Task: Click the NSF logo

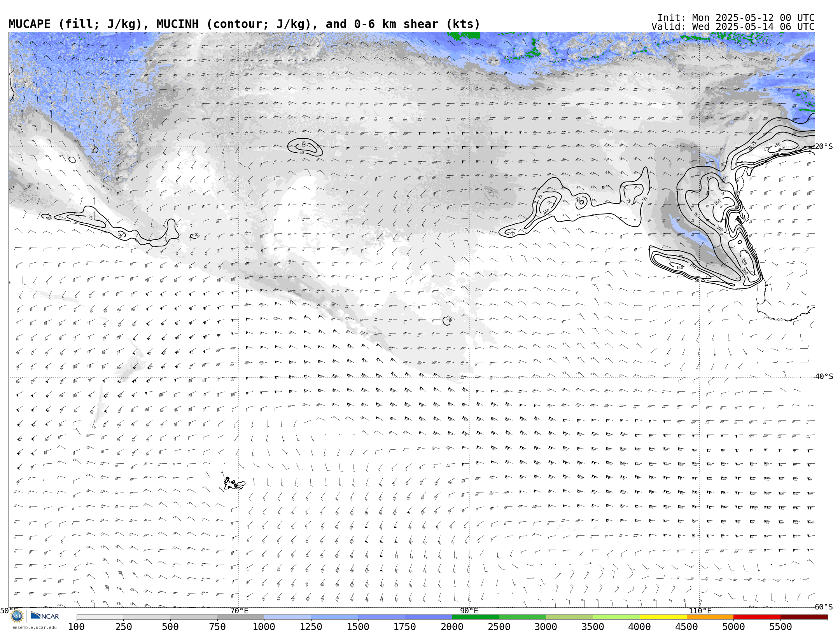Action: [x=17, y=616]
